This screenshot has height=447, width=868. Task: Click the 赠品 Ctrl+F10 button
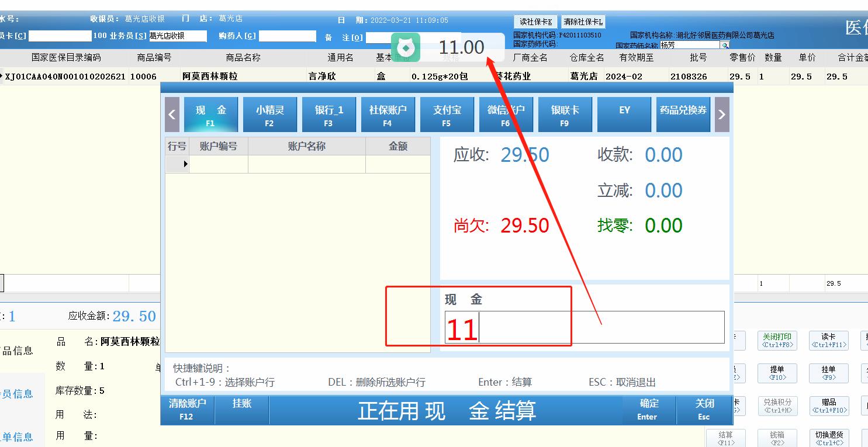pos(828,406)
